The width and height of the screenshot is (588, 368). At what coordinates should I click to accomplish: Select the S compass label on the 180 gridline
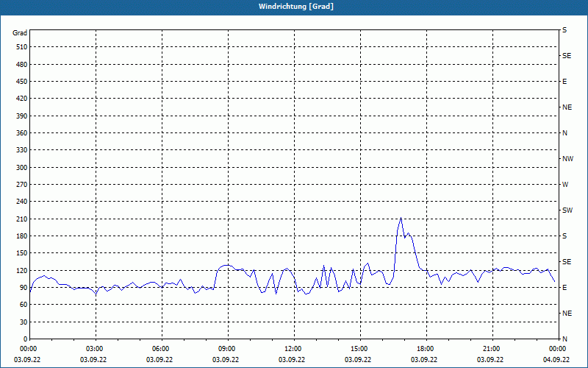coord(564,236)
